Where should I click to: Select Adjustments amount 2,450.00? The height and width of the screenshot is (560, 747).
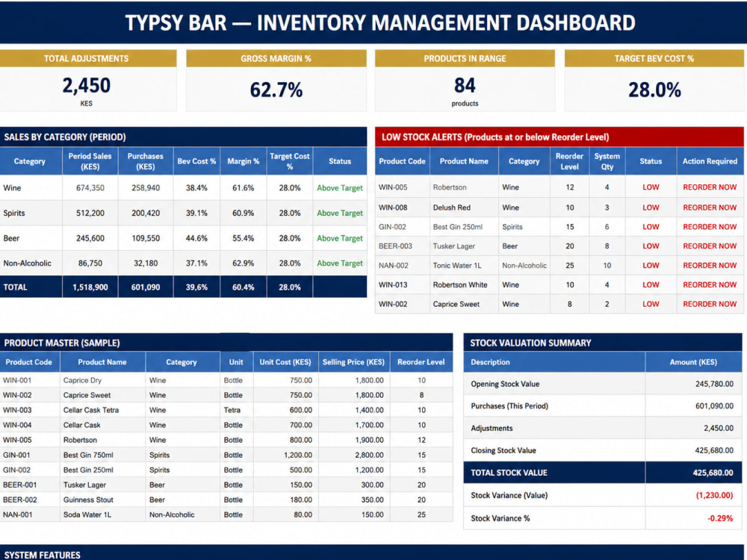(x=719, y=428)
